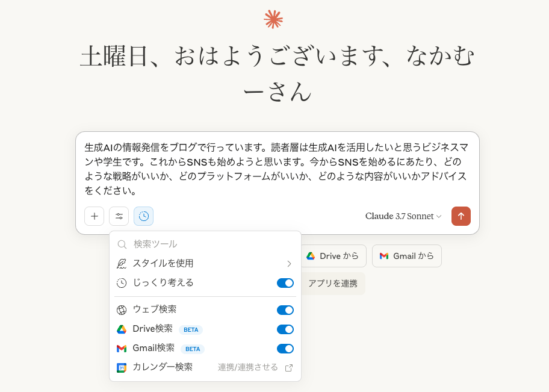Viewport: 549px width, 392px height.
Task: Open the tools settings sliders icon
Action: (119, 216)
